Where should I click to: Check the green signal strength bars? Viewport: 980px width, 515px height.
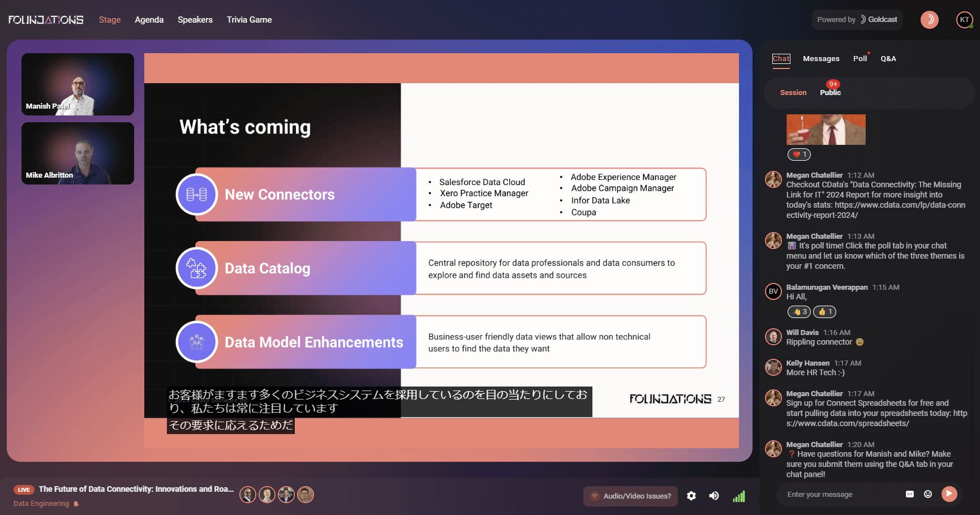point(739,496)
